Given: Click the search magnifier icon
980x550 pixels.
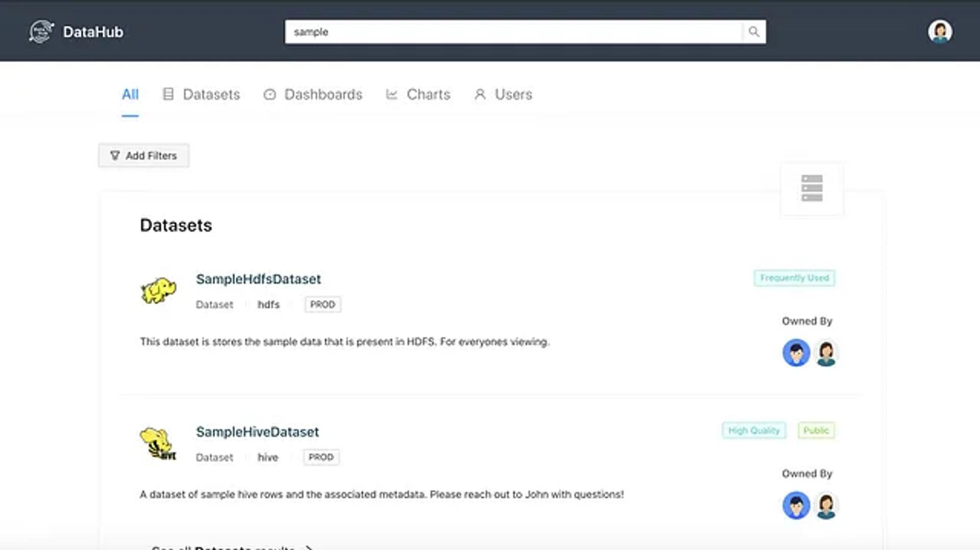Looking at the screenshot, I should 754,32.
